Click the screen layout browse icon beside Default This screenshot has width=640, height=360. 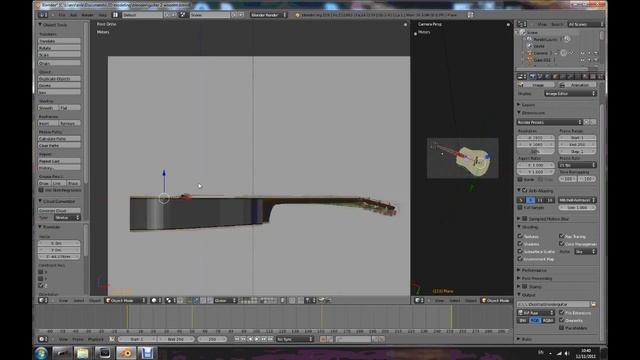click(x=115, y=15)
